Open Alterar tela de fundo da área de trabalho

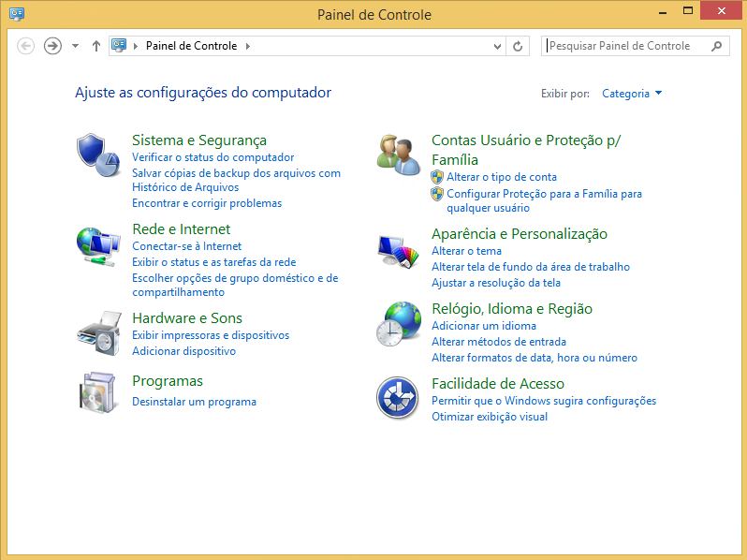point(531,267)
